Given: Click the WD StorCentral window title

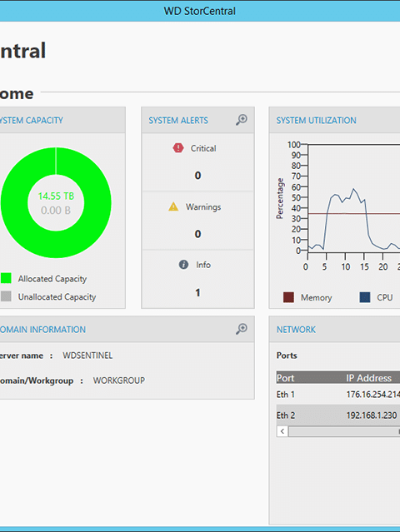Looking at the screenshot, I should point(200,11).
